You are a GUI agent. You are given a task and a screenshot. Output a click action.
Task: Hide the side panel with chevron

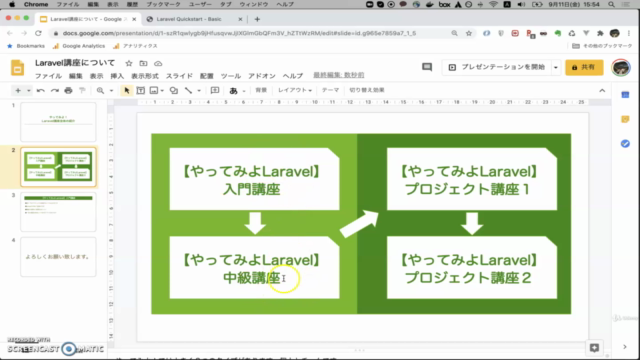625,347
